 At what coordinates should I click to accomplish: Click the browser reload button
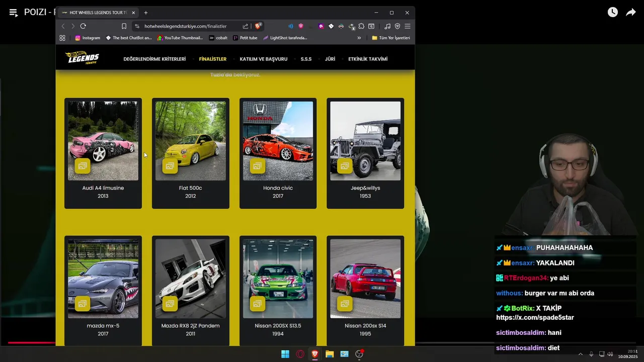(83, 26)
